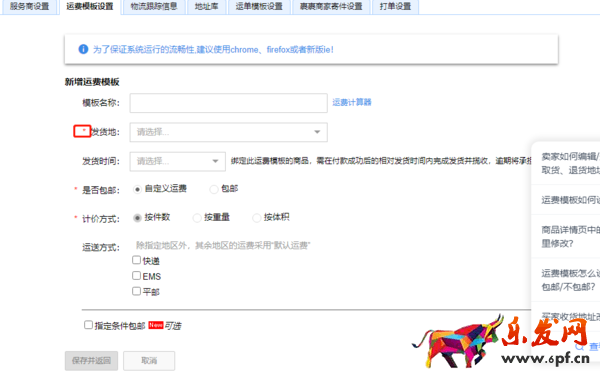Click the arrow of the 发货地 select box
This screenshot has width=600, height=379.
tap(317, 132)
